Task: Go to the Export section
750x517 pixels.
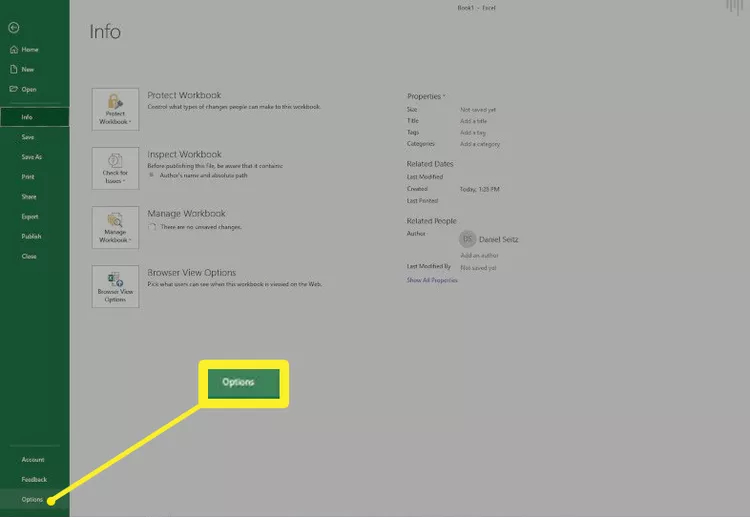Action: 30,217
